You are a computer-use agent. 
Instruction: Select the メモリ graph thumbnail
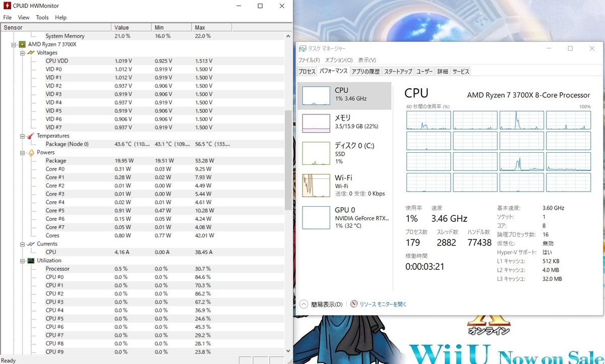[316, 123]
